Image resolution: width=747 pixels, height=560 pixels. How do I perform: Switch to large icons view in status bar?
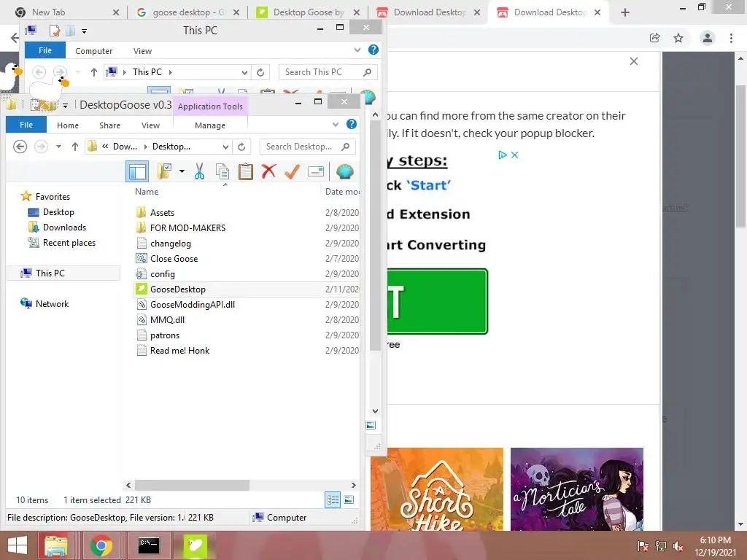(x=349, y=499)
